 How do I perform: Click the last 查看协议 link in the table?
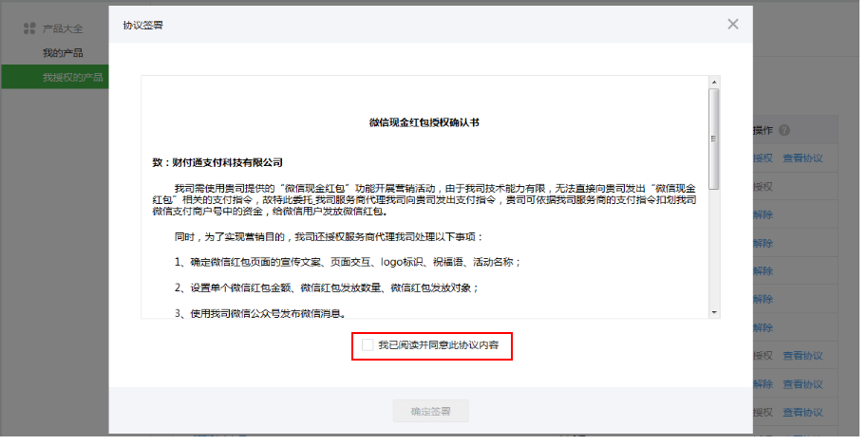pyautogui.click(x=802, y=413)
